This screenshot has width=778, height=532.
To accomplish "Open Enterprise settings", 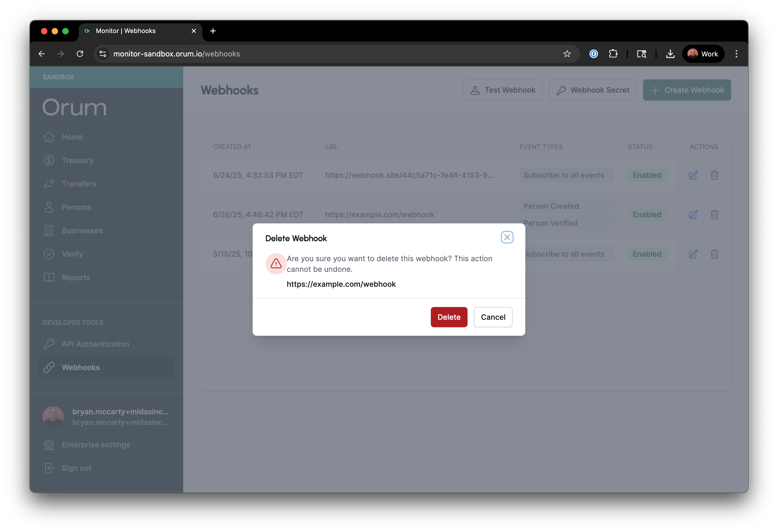I will coord(96,445).
